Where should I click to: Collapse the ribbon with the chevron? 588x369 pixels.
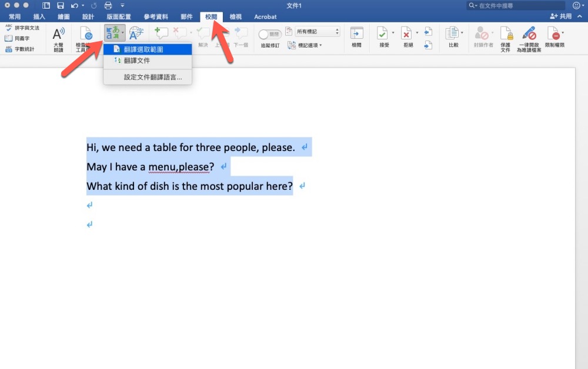click(x=579, y=16)
